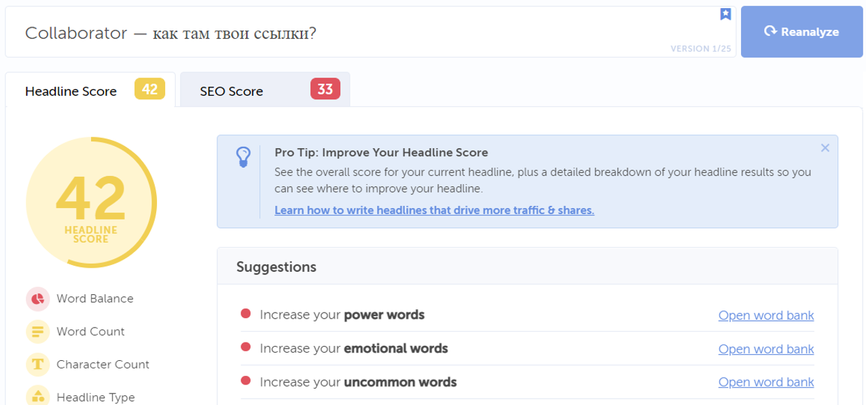Switch to the Headline Score tab
This screenshot has height=405, width=868.
[x=71, y=91]
